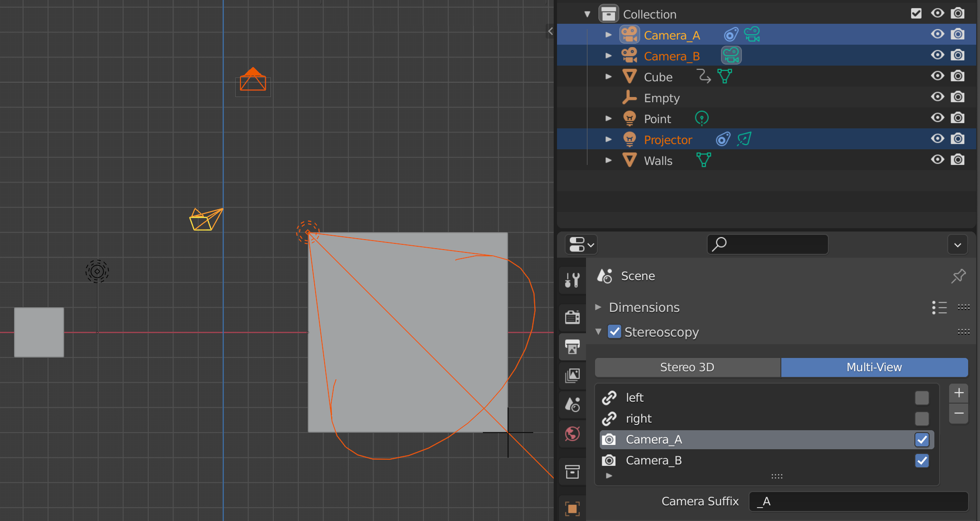The height and width of the screenshot is (521, 980).
Task: Expand Camera_A in the outliner
Action: (608, 35)
